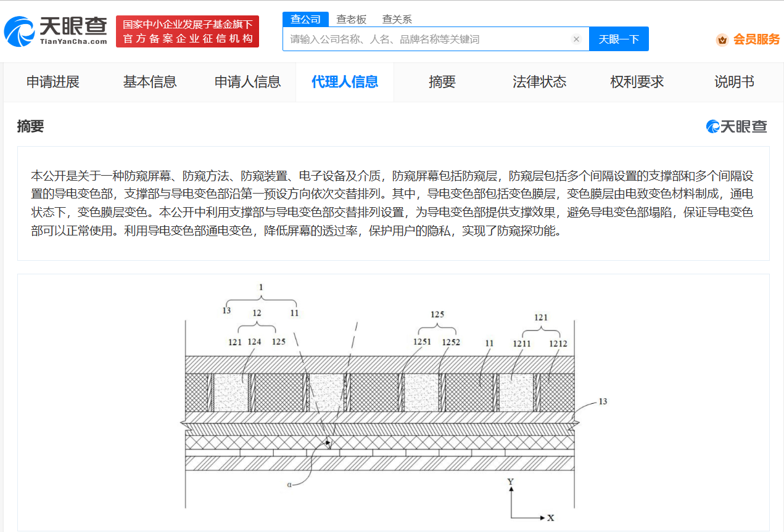Open the 天眼查 TianYanCha logo homepage
Image resolution: width=784 pixels, height=532 pixels.
(56, 31)
